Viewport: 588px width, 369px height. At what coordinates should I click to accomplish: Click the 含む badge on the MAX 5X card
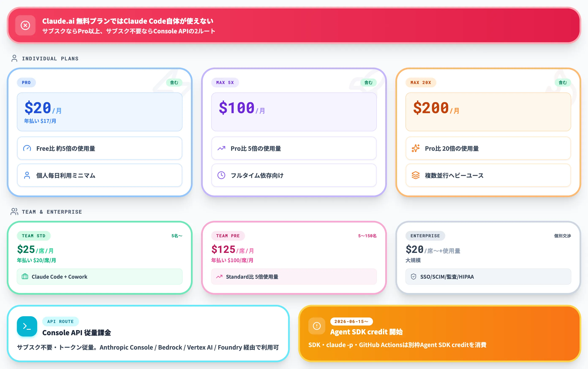click(x=369, y=83)
